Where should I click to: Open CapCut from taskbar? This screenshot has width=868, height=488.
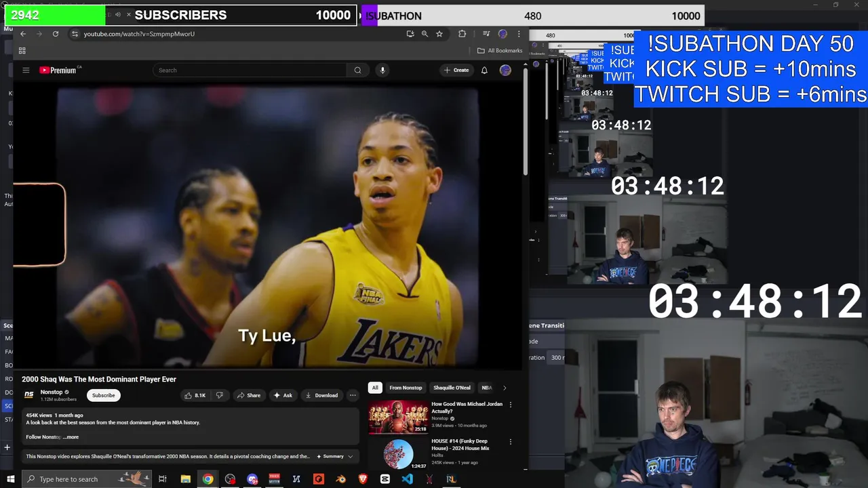click(x=385, y=479)
